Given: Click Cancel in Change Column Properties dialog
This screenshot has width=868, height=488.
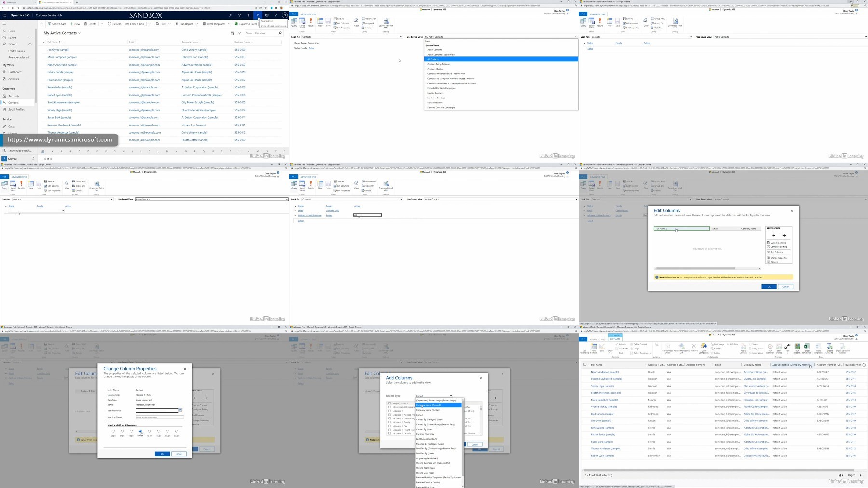Looking at the screenshot, I should (179, 454).
